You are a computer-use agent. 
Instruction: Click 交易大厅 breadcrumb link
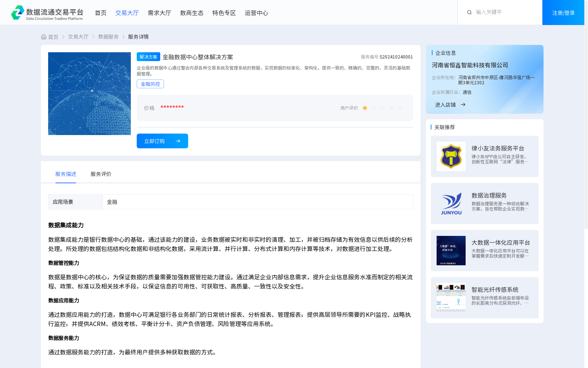(78, 37)
